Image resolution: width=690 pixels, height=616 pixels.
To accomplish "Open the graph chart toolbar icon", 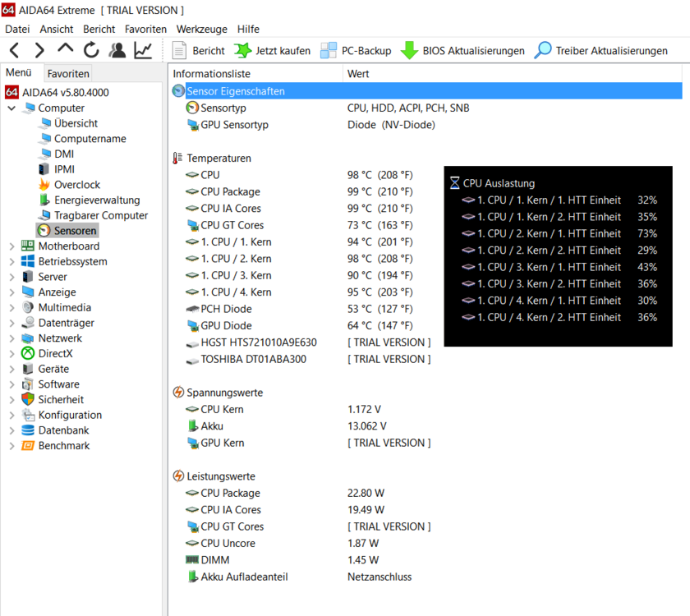I will coord(144,51).
